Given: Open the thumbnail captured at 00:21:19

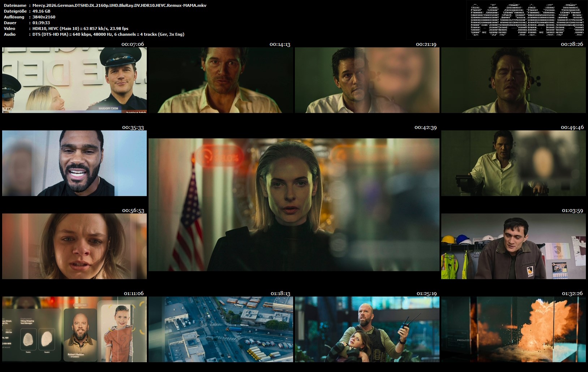Looking at the screenshot, I should [x=367, y=80].
